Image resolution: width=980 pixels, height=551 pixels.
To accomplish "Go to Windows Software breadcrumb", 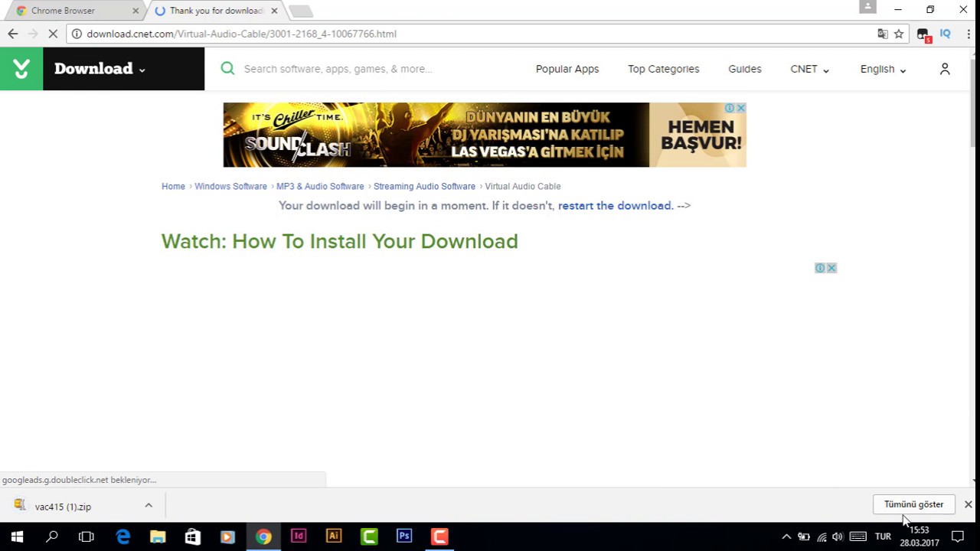I will pyautogui.click(x=230, y=186).
